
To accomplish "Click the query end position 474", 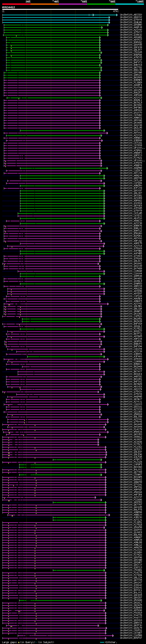I will pyautogui.click(x=115, y=11).
